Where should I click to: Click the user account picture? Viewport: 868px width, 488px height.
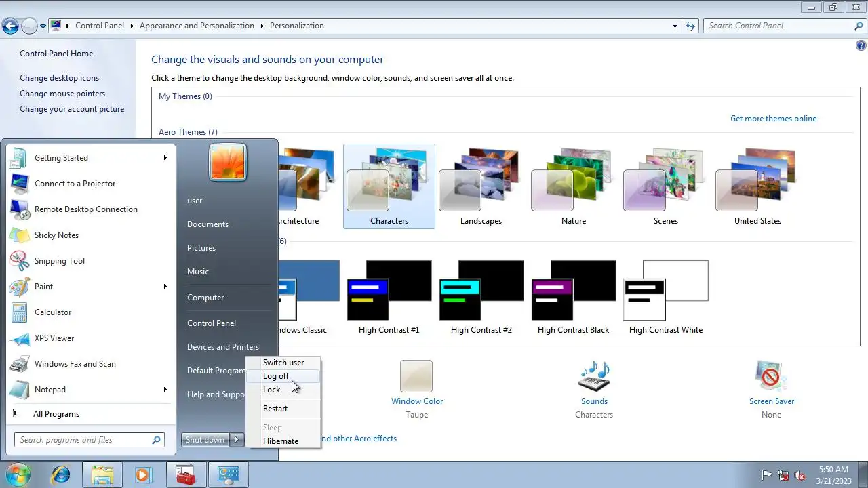[228, 163]
